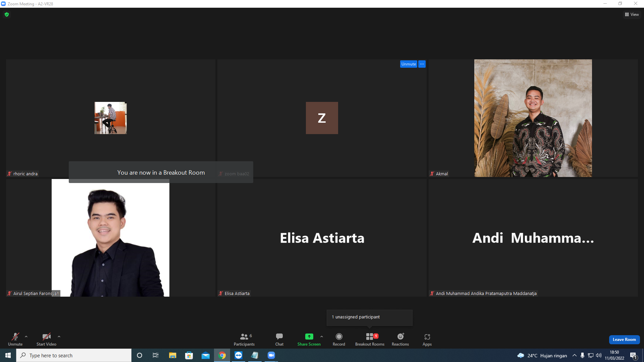Open the Windows Start menu
644x362 pixels.
(8, 355)
